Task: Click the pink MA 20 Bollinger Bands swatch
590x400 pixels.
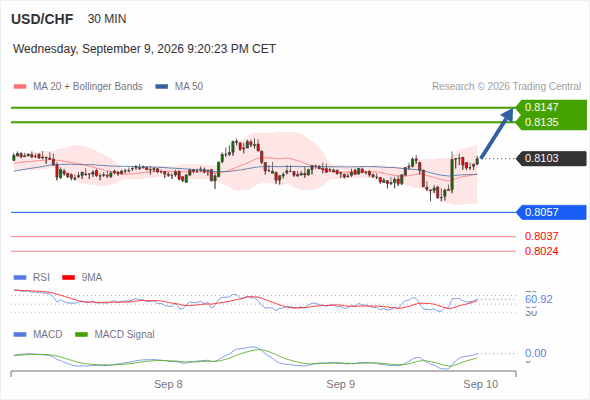Action: coord(20,87)
